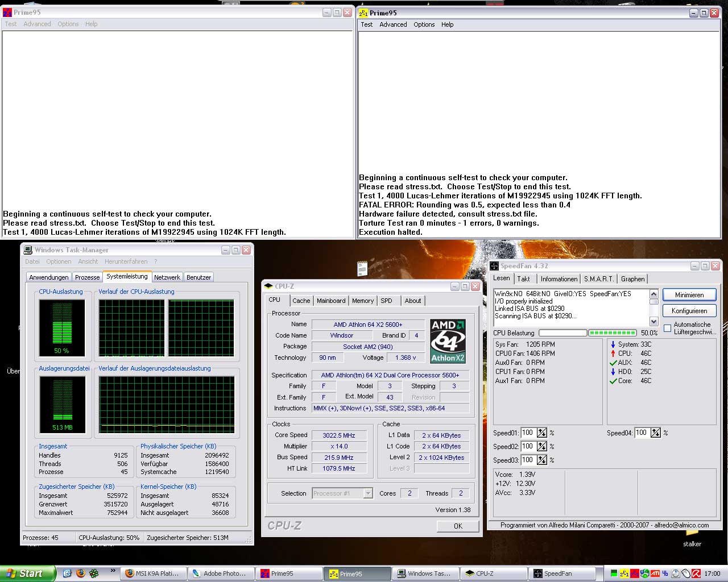Click the SpeedFan log scrollbar down arrow
The image size is (728, 582).
click(x=653, y=322)
